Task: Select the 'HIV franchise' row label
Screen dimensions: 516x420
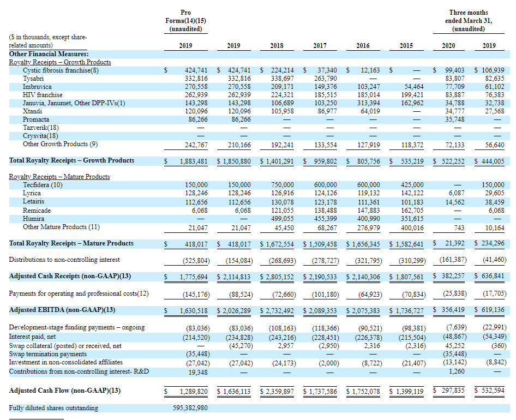Action: pos(43,95)
